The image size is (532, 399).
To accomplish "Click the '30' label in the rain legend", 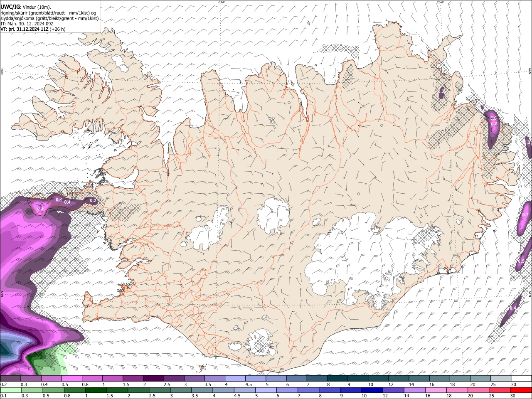I will 514,396.
